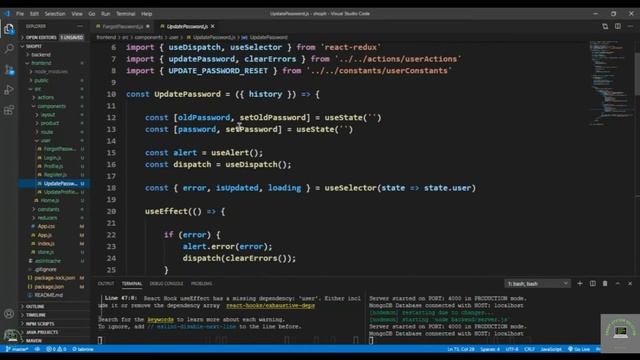Image resolution: width=640 pixels, height=360 pixels.
Task: Split the editor to the right
Action: 618,27
